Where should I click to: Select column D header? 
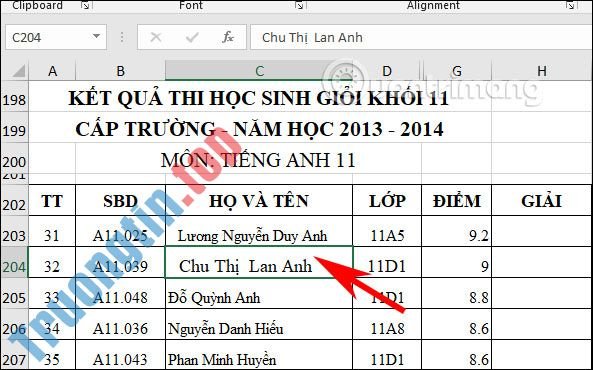pos(387,71)
